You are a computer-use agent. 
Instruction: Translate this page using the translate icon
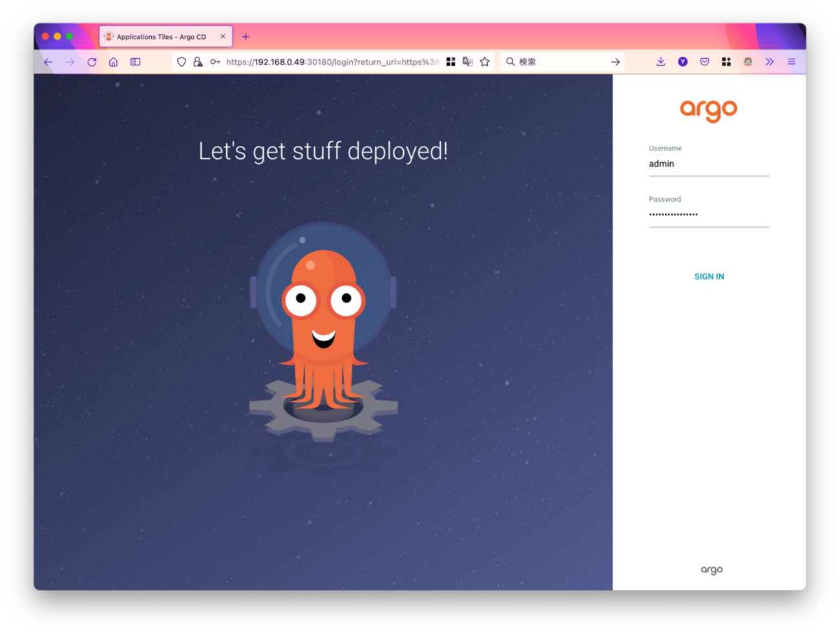(468, 62)
